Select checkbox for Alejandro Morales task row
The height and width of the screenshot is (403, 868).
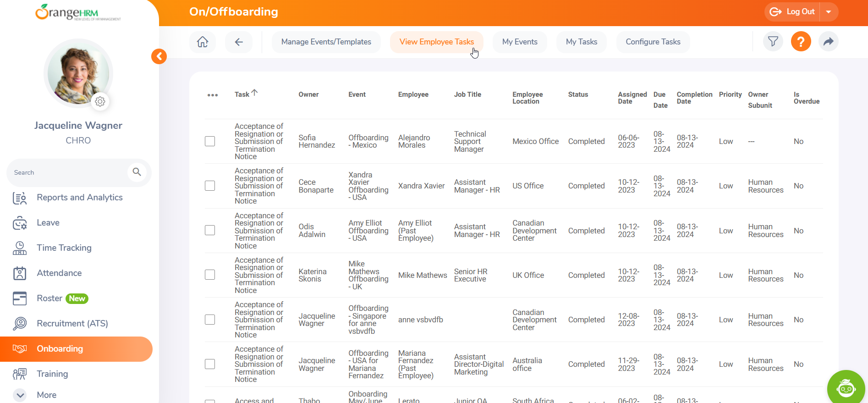click(x=210, y=141)
